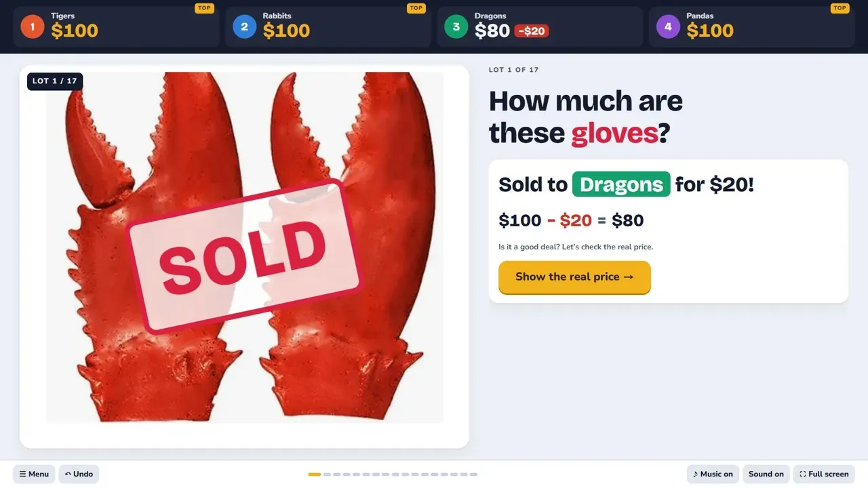Click the Pandas team number 4 badge

pyautogui.click(x=668, y=27)
